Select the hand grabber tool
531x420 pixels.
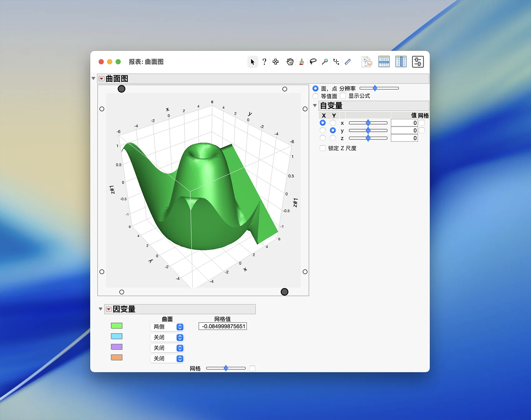click(290, 62)
